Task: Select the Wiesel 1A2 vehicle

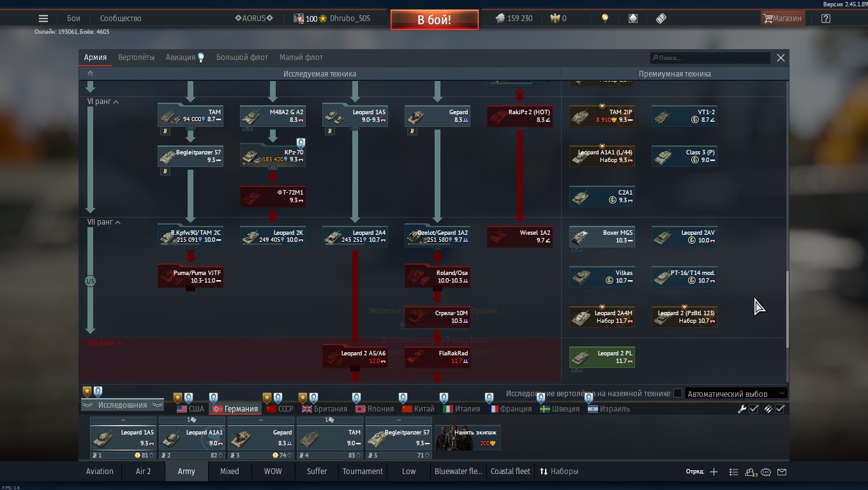Action: pyautogui.click(x=520, y=236)
